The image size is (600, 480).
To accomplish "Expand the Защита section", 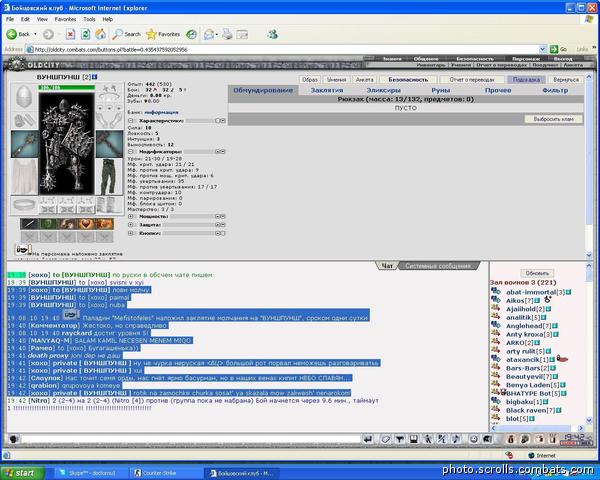I will pos(133,226).
